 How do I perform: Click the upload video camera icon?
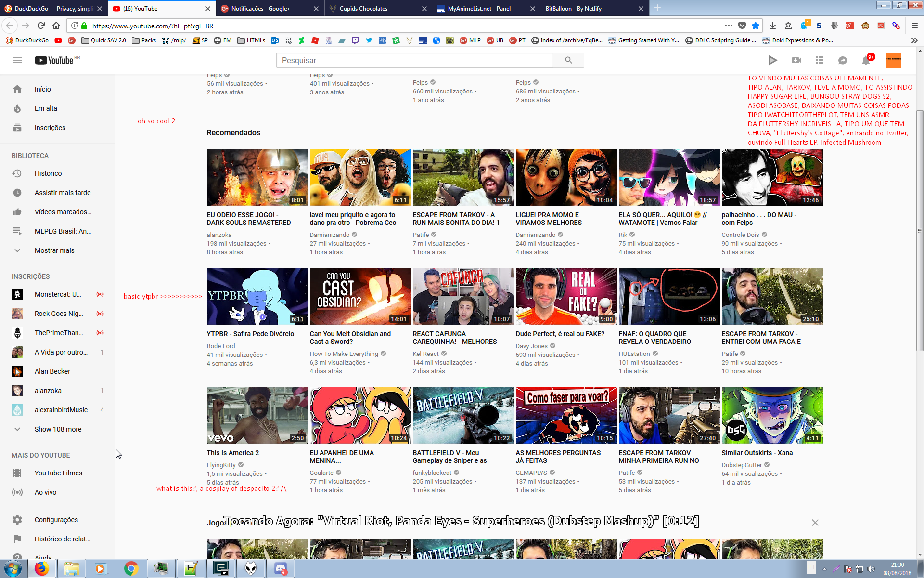coord(796,60)
